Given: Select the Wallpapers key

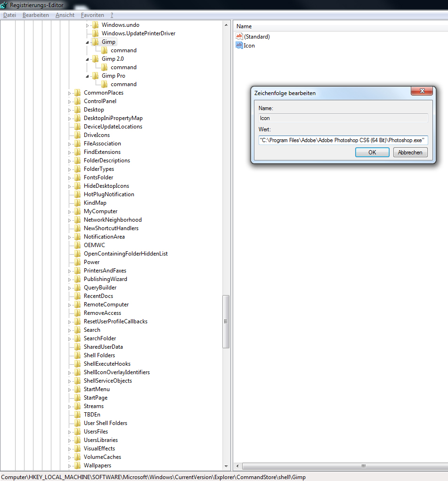Looking at the screenshot, I should coord(98,465).
